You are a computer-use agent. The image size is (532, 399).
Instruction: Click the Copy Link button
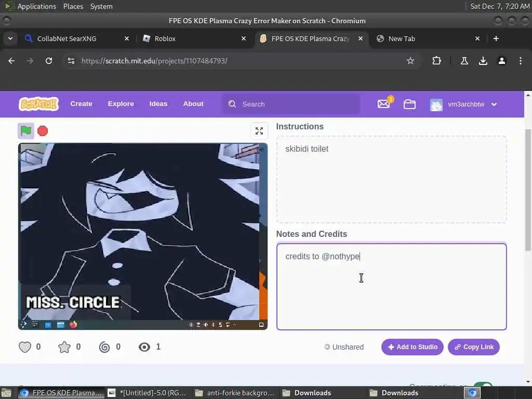[x=474, y=347]
